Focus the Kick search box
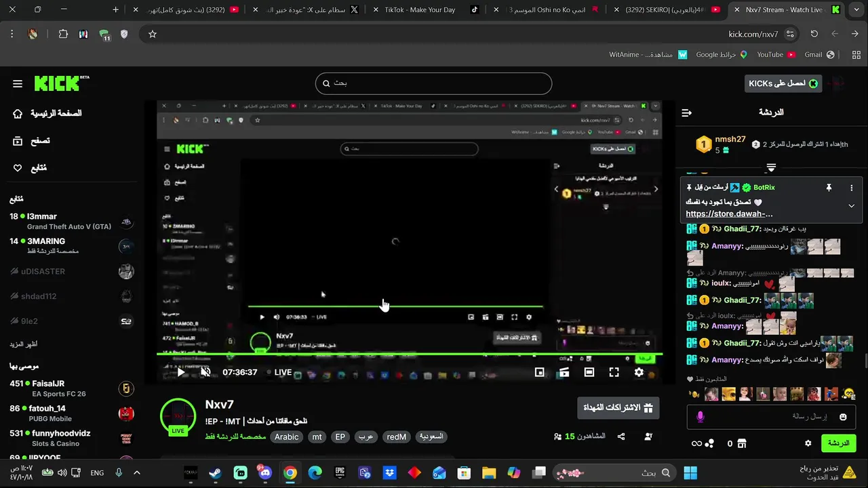This screenshot has height=488, width=868. (x=433, y=83)
